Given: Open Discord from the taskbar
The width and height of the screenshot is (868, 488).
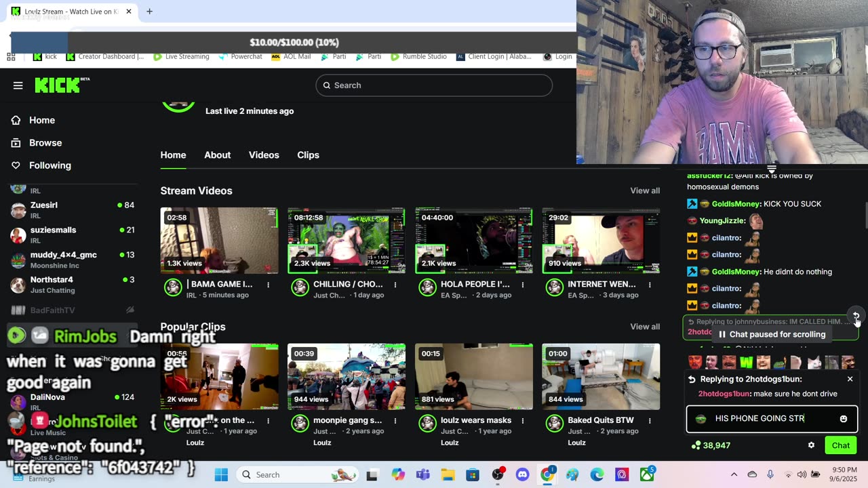Looking at the screenshot, I should coord(522,474).
